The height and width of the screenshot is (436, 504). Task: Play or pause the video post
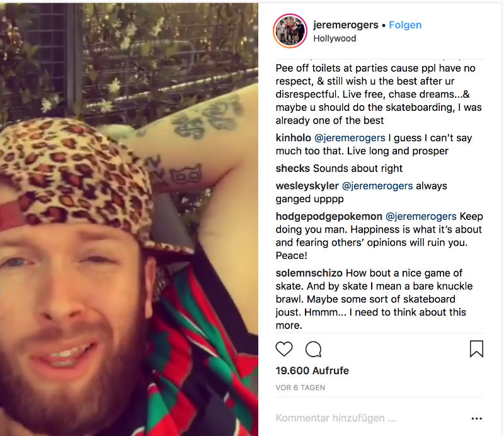coord(129,219)
